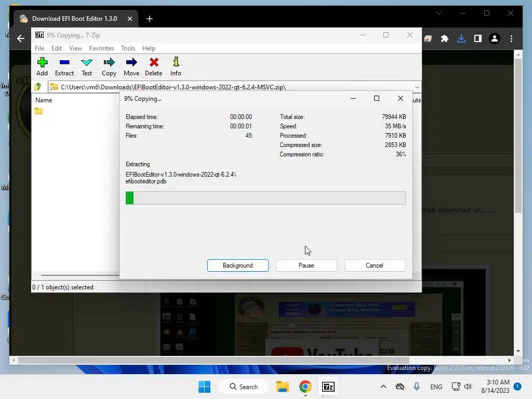532x399 pixels.
Task: Click the Add toolbar icon in 7-Zip
Action: pos(42,66)
